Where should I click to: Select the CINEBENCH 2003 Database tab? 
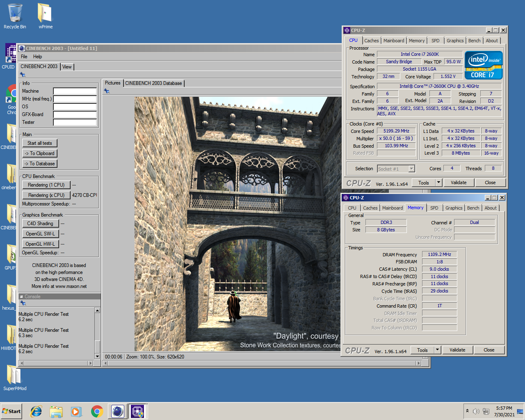click(x=153, y=83)
